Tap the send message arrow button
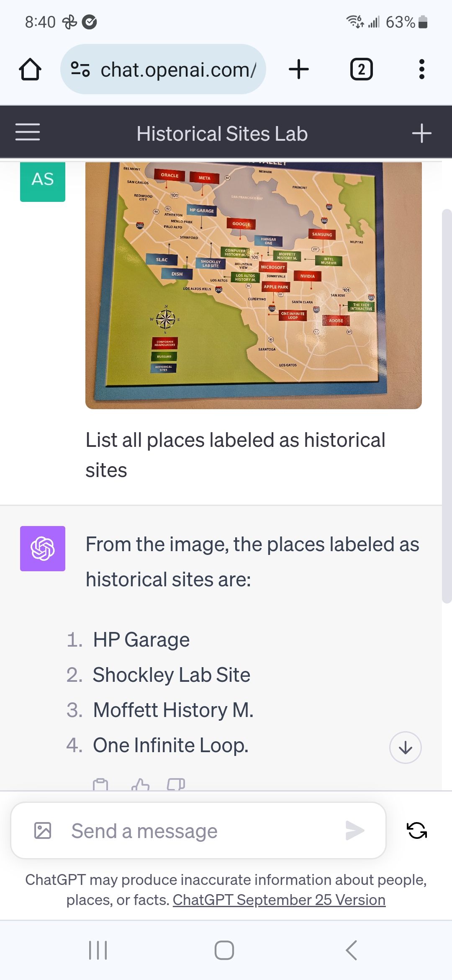Screen dimensions: 452x980 355,830
